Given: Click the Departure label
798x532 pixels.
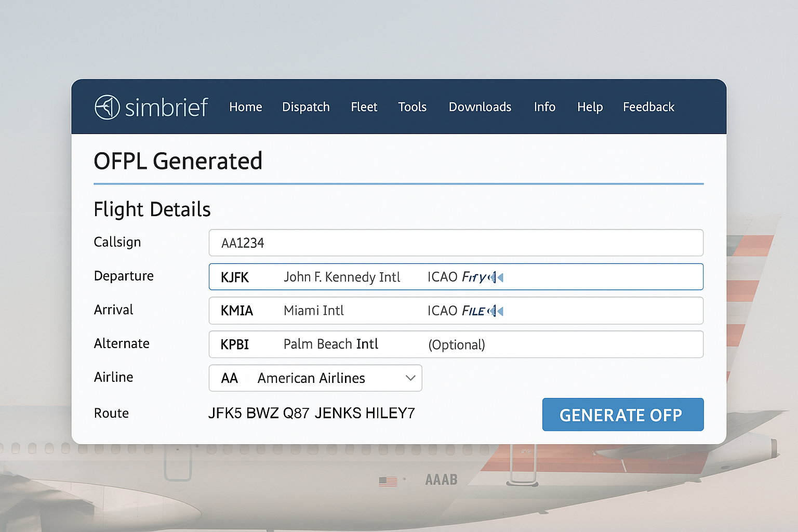Looking at the screenshot, I should pyautogui.click(x=124, y=276).
